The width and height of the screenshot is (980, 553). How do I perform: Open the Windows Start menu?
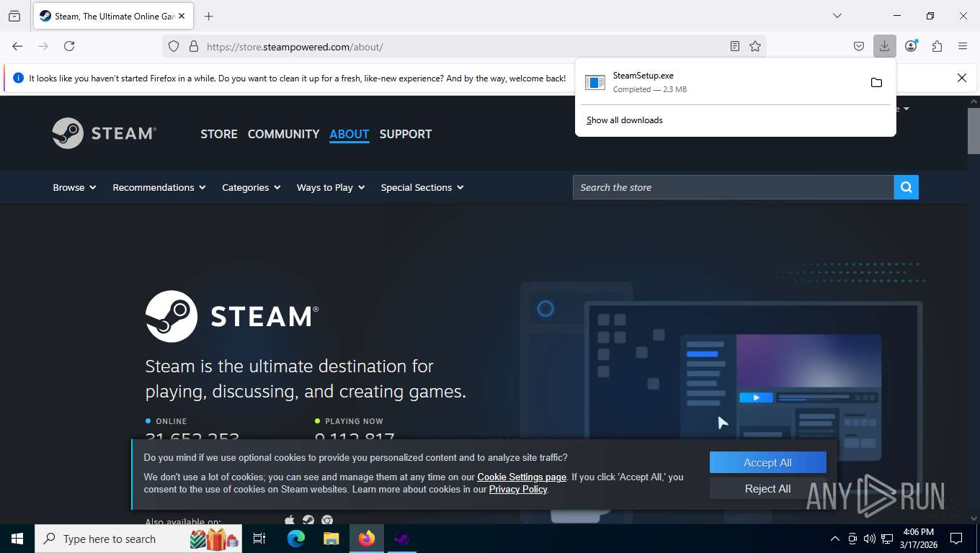click(17, 539)
